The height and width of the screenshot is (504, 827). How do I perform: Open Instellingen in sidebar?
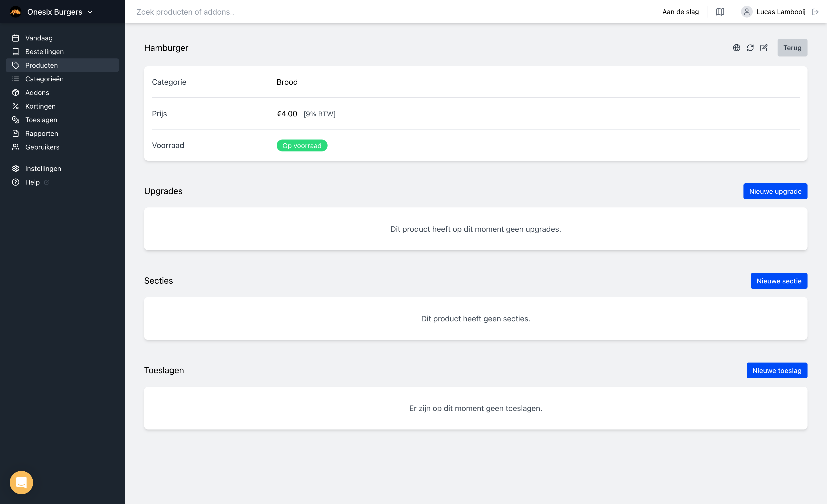[x=62, y=168]
